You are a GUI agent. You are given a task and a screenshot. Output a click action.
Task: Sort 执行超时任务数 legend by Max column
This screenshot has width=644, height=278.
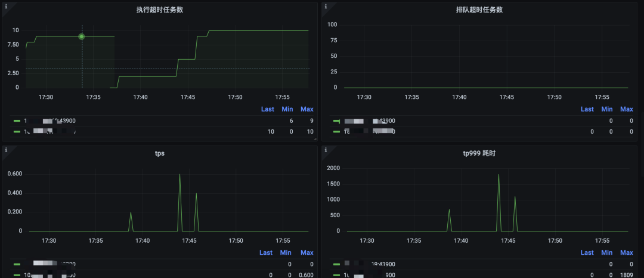click(x=307, y=109)
